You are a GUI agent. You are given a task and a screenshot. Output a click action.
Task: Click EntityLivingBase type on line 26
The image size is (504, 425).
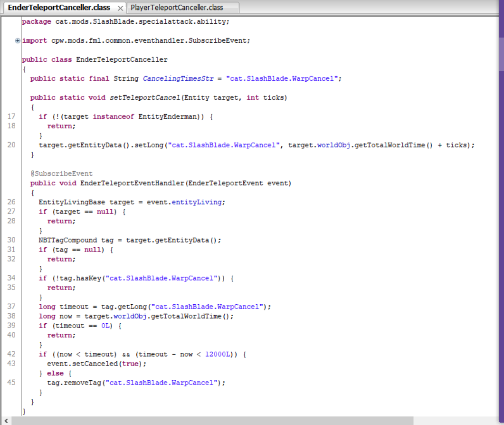point(72,202)
